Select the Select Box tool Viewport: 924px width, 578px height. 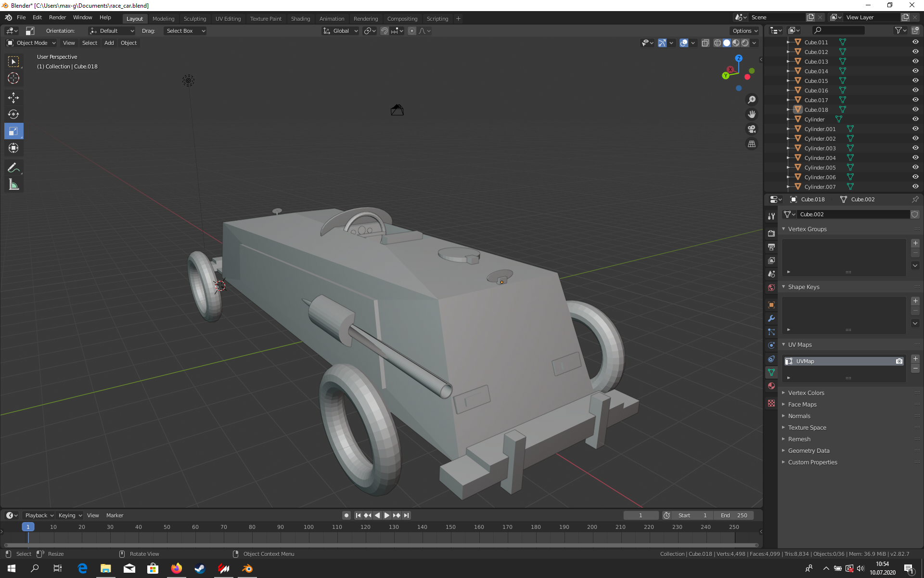(x=13, y=62)
